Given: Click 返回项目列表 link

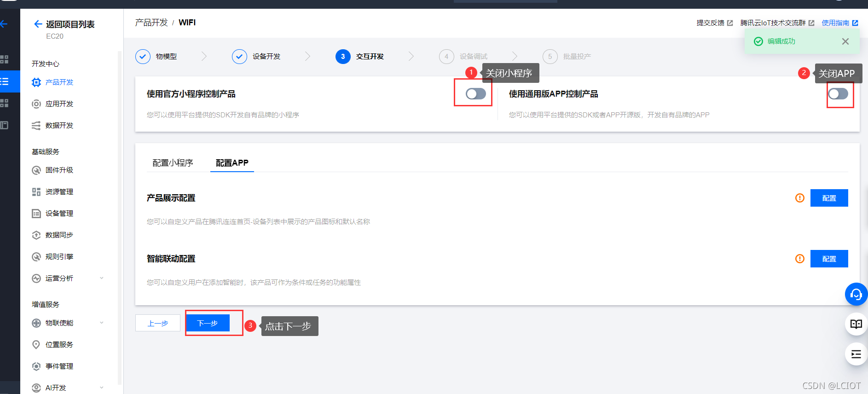Looking at the screenshot, I should [70, 24].
